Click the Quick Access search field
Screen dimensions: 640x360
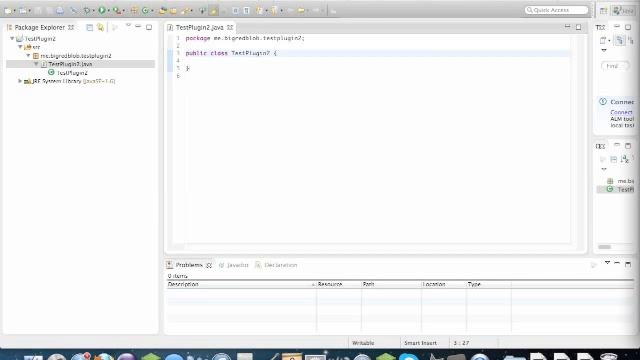pos(557,10)
